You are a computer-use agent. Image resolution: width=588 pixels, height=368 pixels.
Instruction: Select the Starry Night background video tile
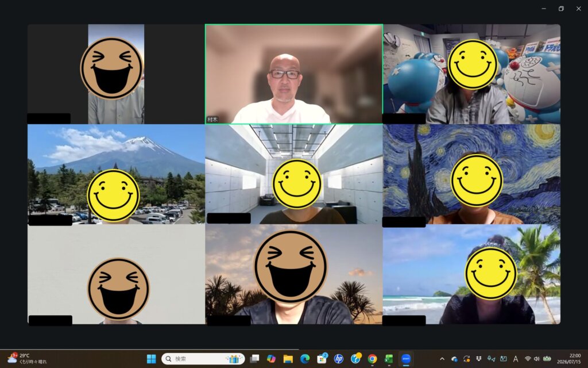tap(471, 174)
